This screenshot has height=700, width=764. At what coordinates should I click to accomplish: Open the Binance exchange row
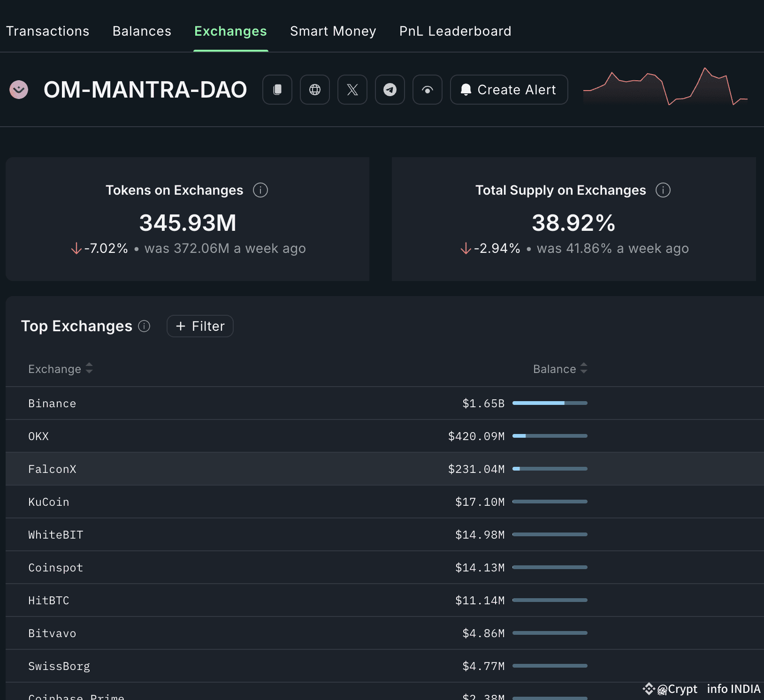pos(385,403)
